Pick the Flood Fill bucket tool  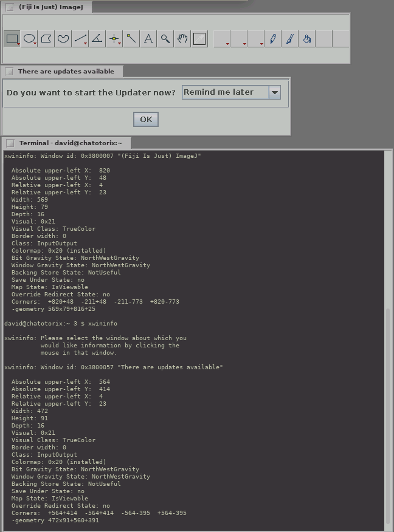point(307,39)
